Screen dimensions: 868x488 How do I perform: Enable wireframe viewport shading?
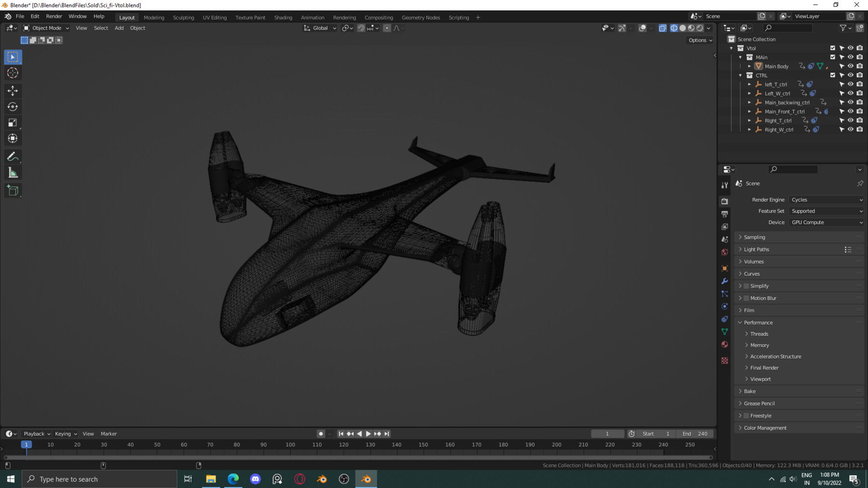click(x=673, y=28)
